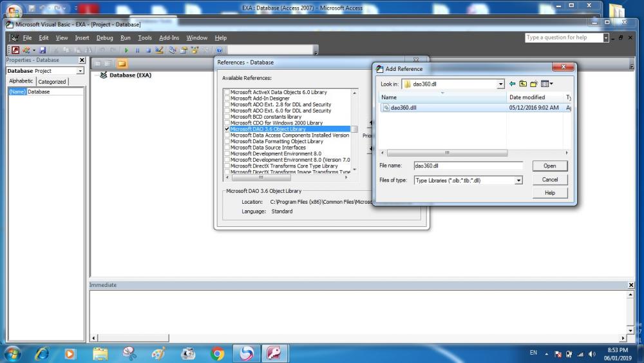Select the Database (EXA) project node
Viewport: 644px width, 363px height.
pyautogui.click(x=130, y=75)
